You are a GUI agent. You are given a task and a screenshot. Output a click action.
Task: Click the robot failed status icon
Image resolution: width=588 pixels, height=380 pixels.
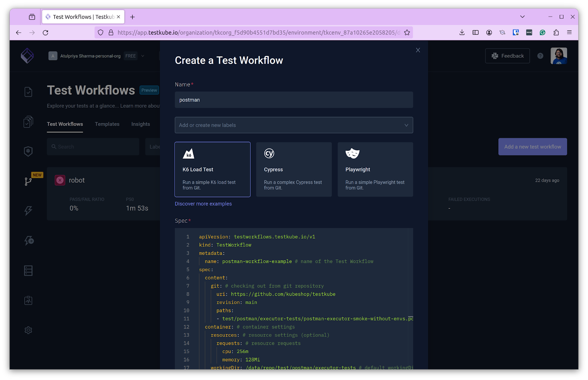click(x=60, y=180)
